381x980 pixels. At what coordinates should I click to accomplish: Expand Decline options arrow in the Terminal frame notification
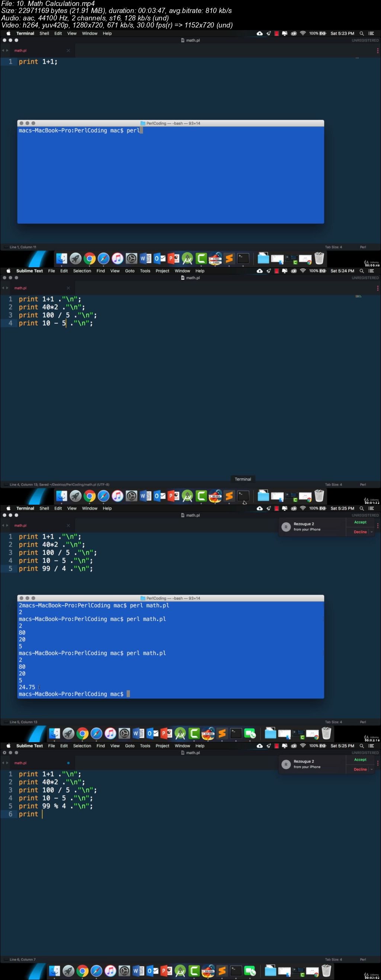coord(371,532)
